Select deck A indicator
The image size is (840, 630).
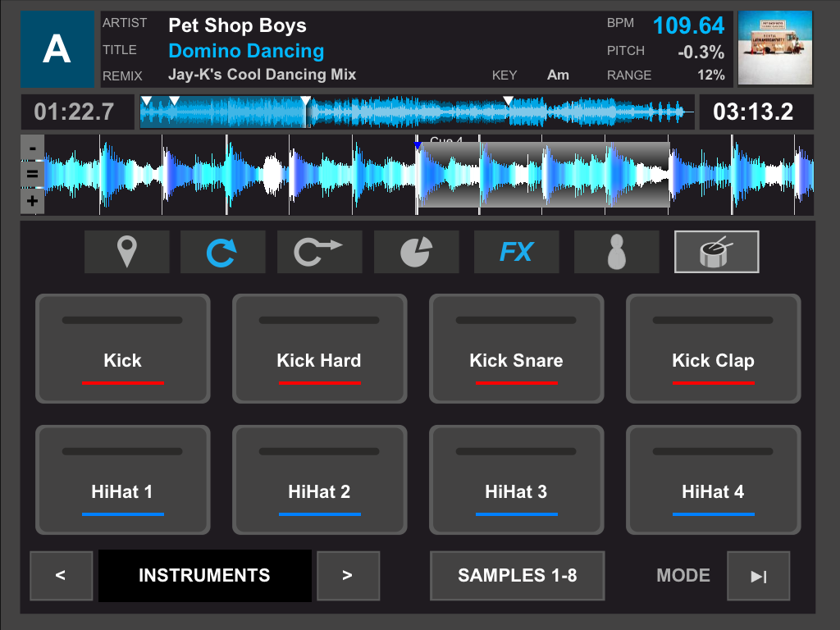(57, 49)
